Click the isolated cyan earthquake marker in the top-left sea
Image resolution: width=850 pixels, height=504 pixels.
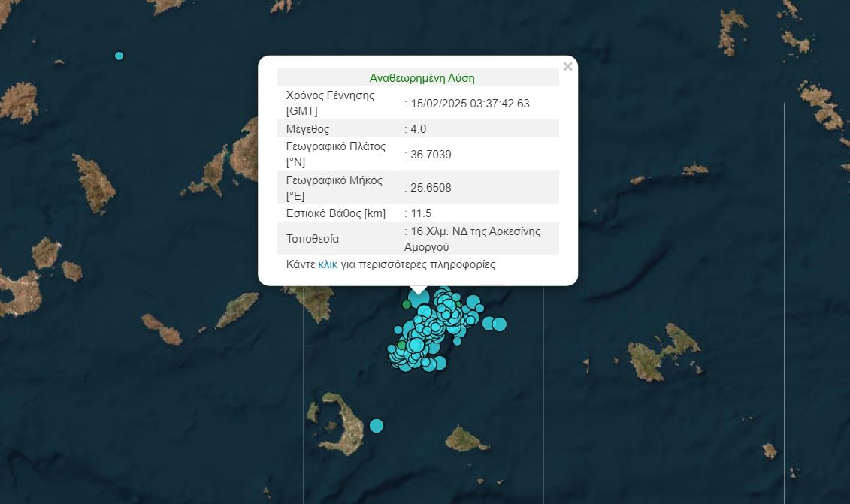(119, 56)
